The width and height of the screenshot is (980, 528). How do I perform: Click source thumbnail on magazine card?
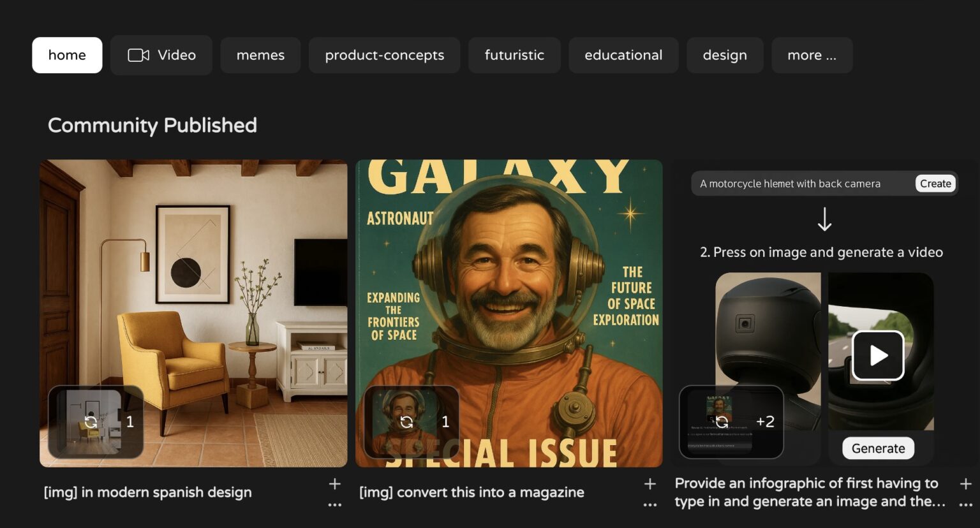click(x=412, y=422)
